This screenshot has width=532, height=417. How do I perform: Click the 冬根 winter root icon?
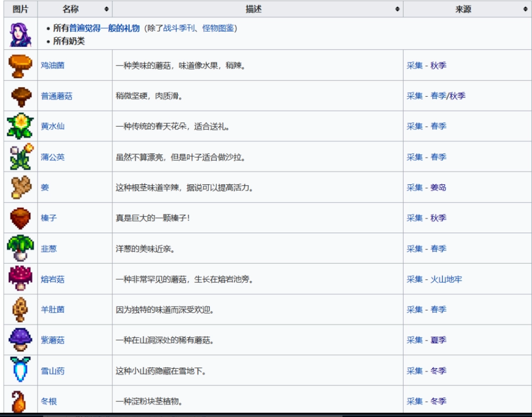pos(19,401)
